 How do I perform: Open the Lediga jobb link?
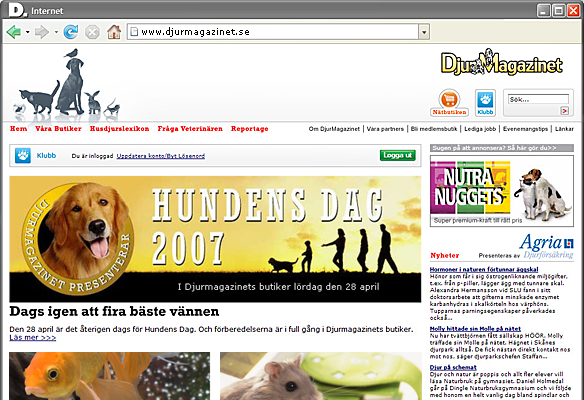pos(480,129)
